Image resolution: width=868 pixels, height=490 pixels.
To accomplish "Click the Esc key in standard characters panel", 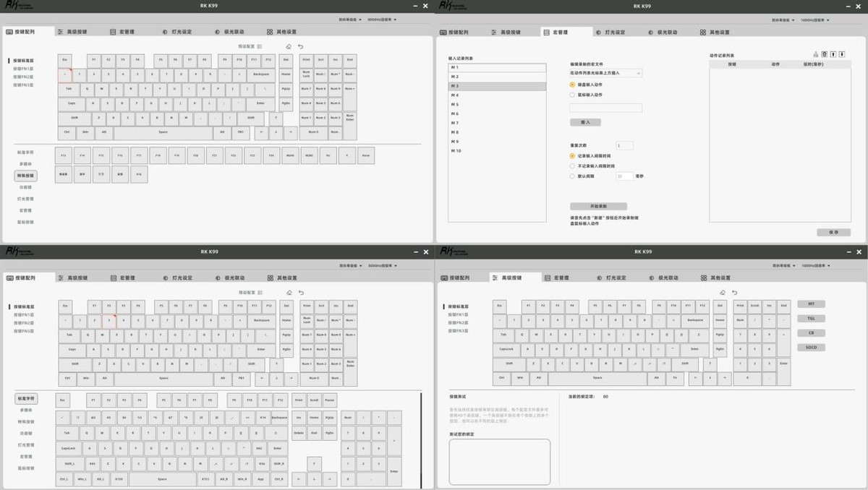I will click(64, 399).
